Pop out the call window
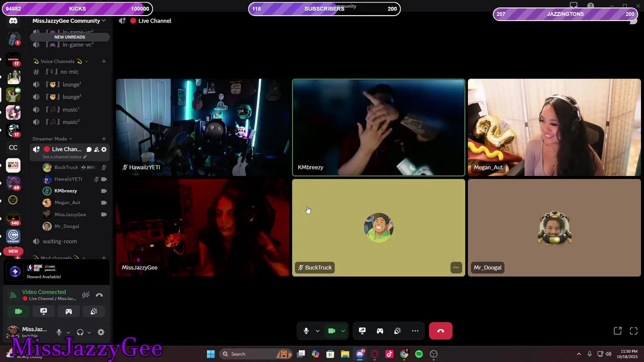This screenshot has width=644, height=362. point(617,331)
